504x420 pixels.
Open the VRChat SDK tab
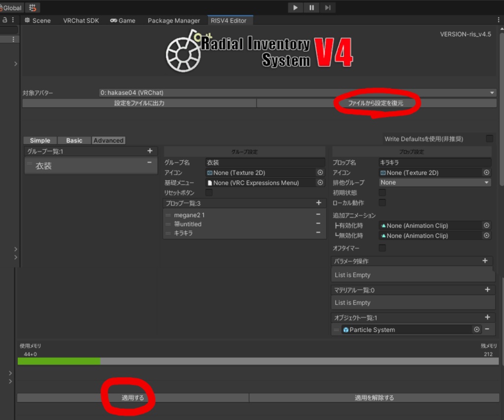(x=81, y=21)
